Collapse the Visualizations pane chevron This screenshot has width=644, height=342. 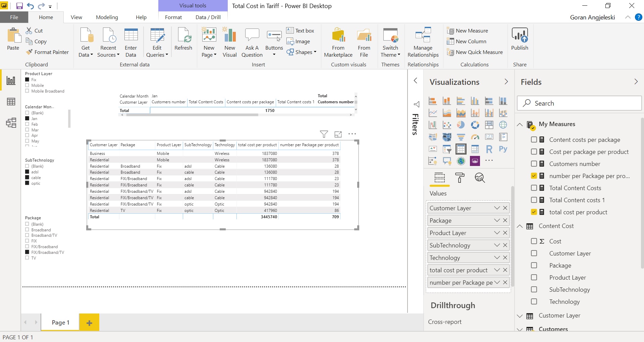[x=506, y=81]
